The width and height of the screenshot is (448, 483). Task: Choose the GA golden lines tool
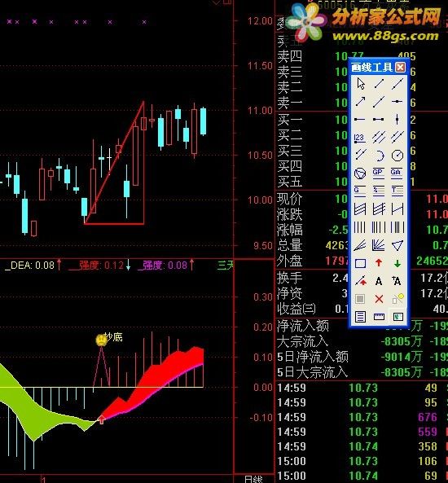(397, 173)
